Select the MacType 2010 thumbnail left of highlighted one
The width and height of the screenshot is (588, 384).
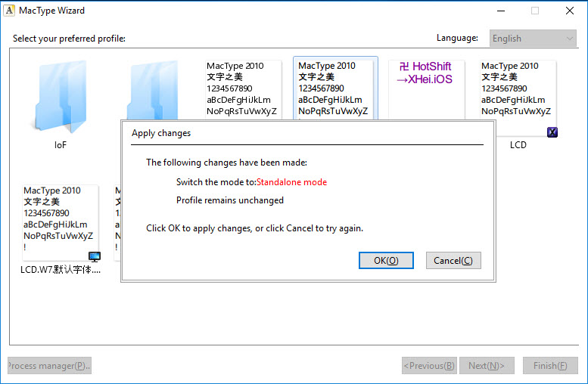(x=244, y=90)
